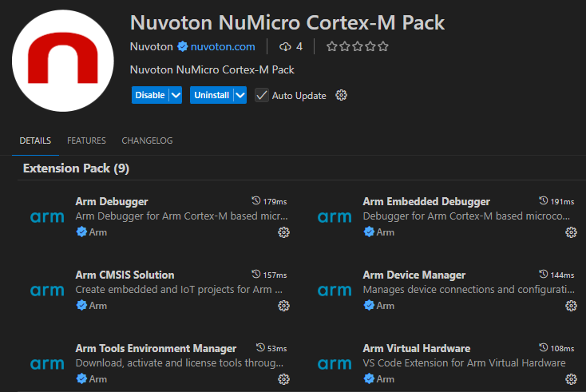Open Arm Device Manager manage gear
This screenshot has width=586, height=392.
point(571,306)
